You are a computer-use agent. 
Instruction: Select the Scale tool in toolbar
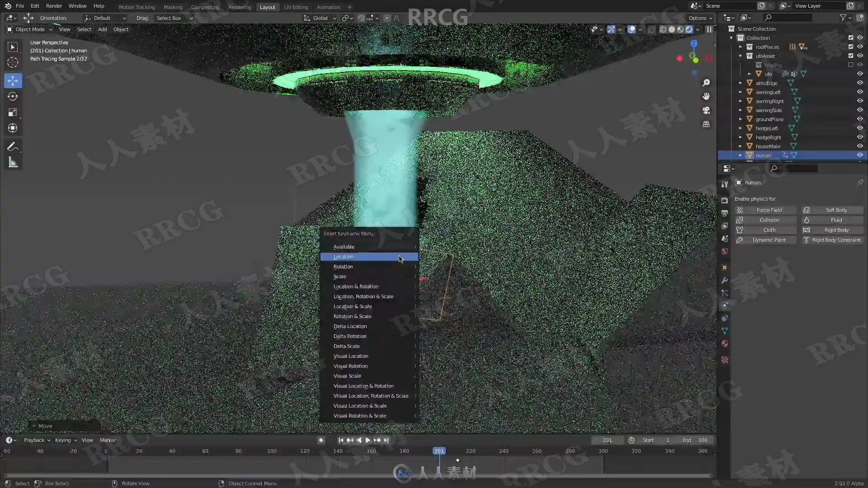pos(13,113)
